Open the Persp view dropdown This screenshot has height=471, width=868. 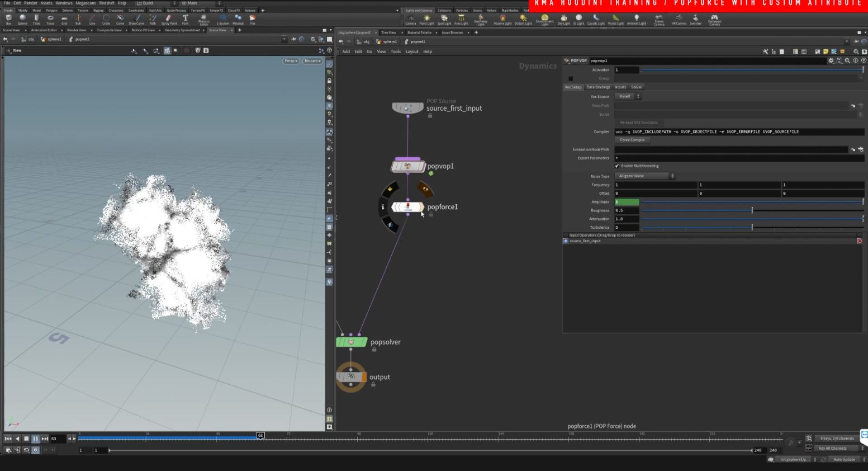[x=291, y=60]
